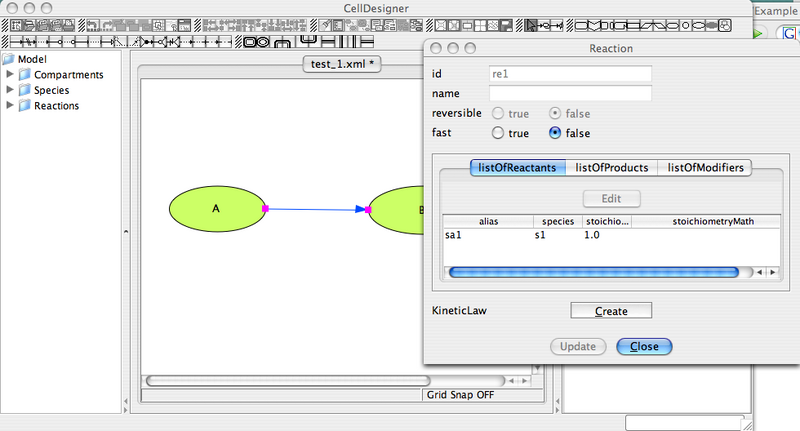Click the four-pane grid layout icon
Image resolution: width=800 pixels, height=431 pixels.
click(x=480, y=25)
